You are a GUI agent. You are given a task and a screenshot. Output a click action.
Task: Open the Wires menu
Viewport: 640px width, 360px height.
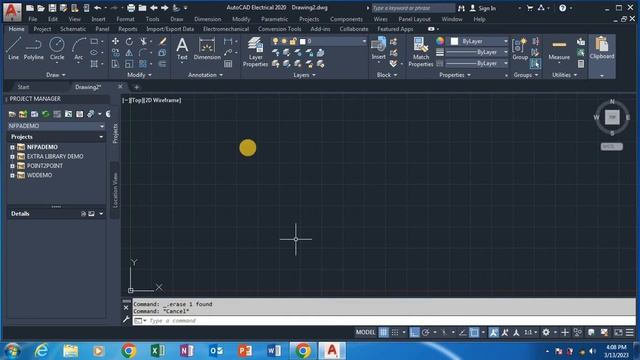[380, 19]
